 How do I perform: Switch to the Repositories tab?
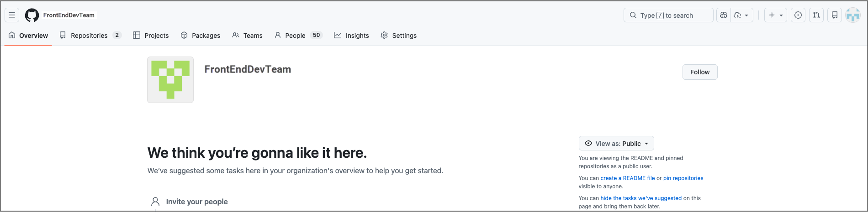[x=90, y=35]
